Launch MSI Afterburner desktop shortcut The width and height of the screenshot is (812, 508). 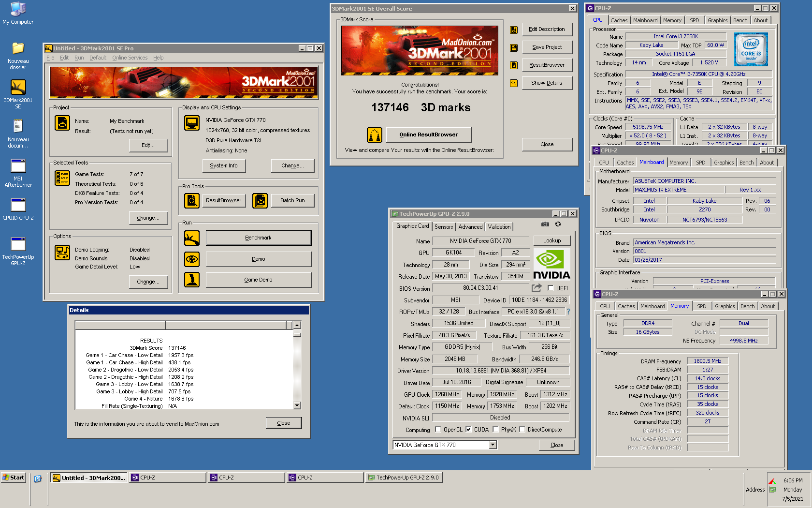18,173
